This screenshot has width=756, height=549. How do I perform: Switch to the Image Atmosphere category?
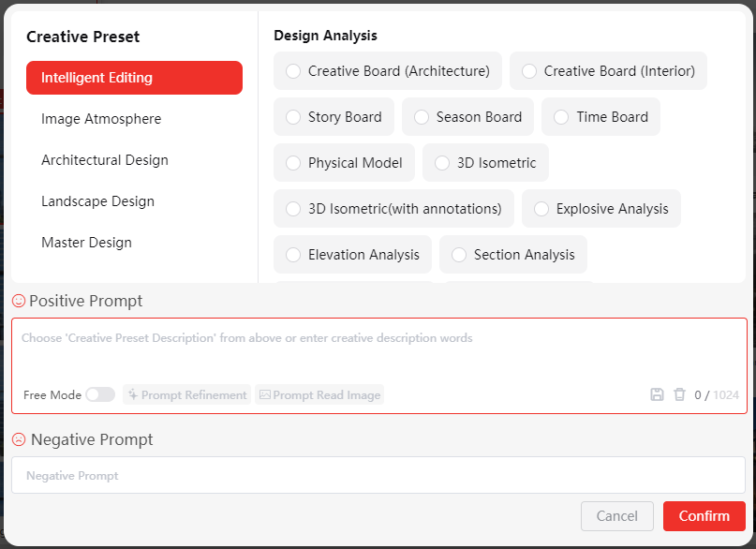tap(101, 119)
